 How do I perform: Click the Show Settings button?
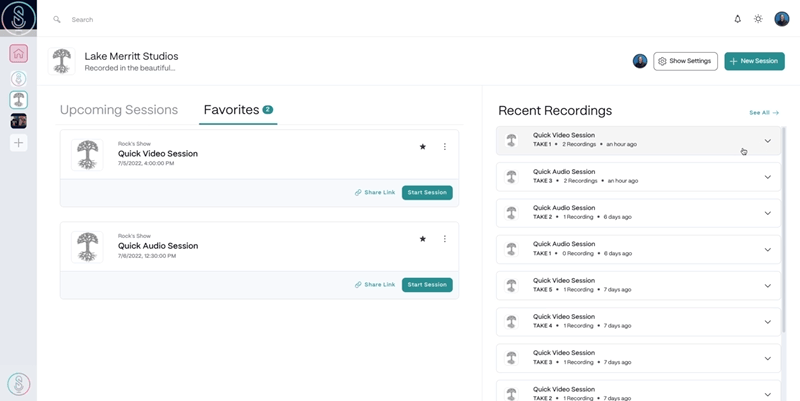685,61
